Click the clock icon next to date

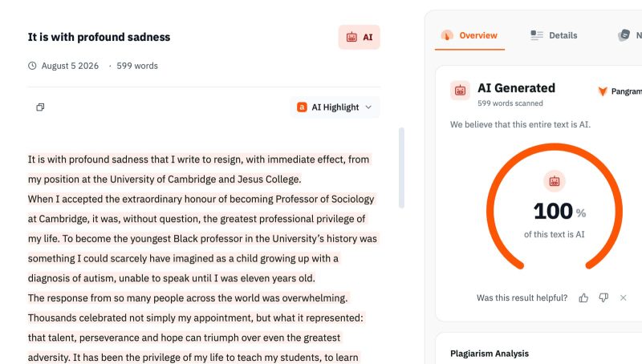(x=32, y=66)
